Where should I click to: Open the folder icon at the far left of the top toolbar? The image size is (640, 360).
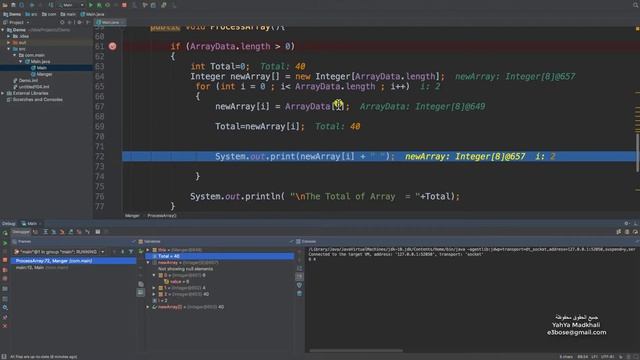5,5
